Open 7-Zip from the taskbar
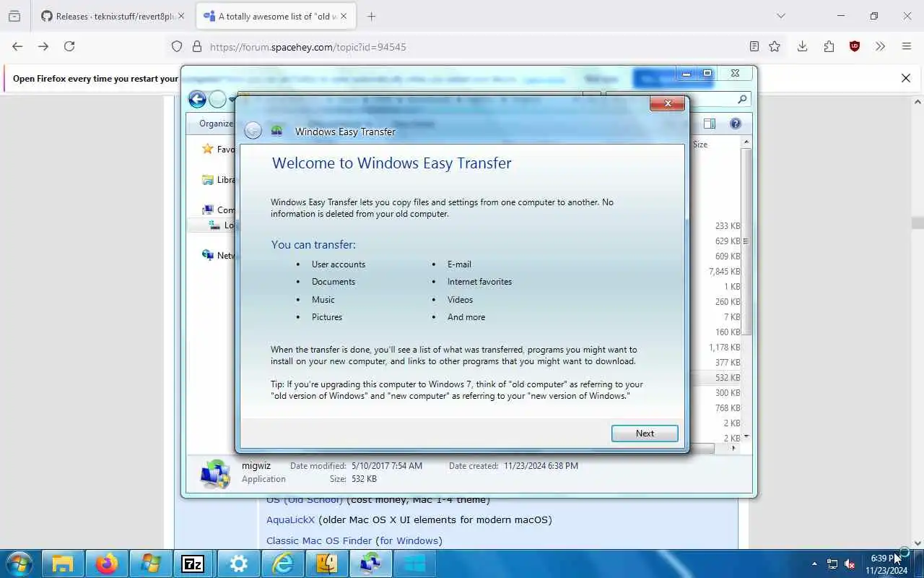The image size is (924, 578). [x=193, y=564]
